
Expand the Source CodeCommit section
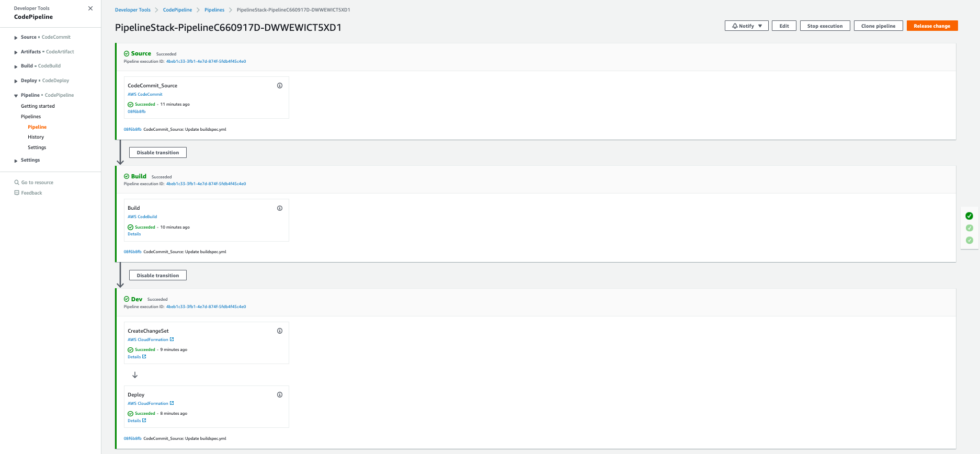(16, 38)
